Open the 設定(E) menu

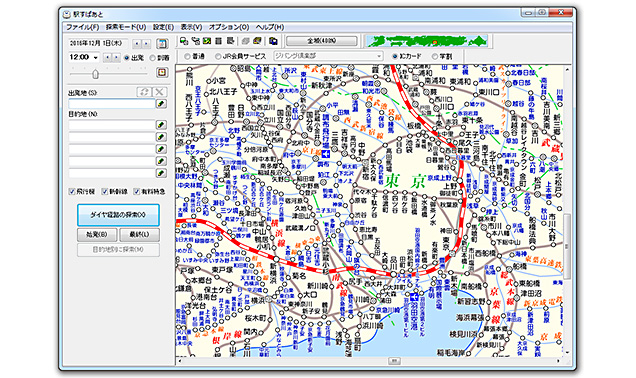tap(163, 27)
